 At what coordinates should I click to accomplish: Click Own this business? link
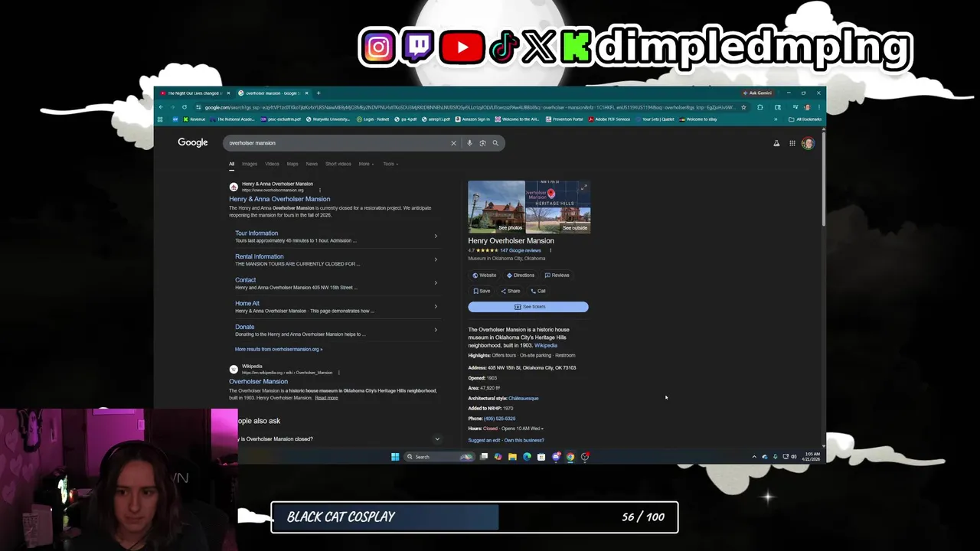click(x=524, y=440)
